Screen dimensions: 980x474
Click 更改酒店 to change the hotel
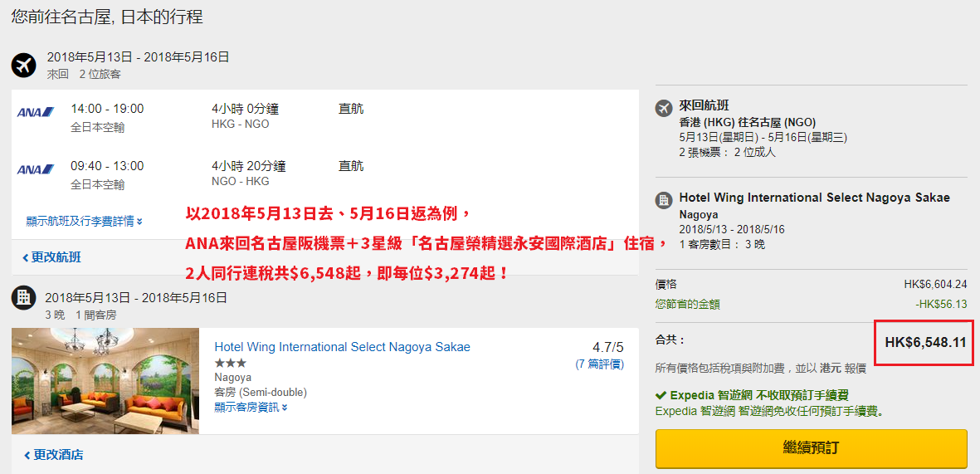(53, 455)
